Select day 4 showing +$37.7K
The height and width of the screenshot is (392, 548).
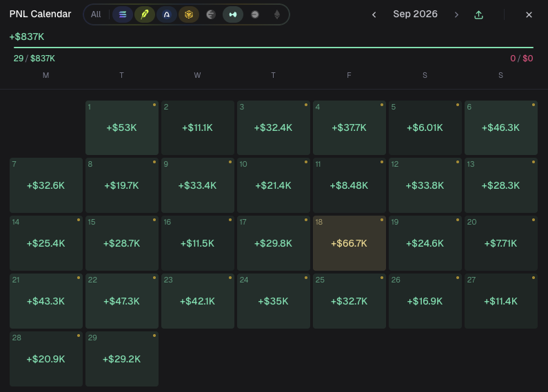(x=349, y=128)
